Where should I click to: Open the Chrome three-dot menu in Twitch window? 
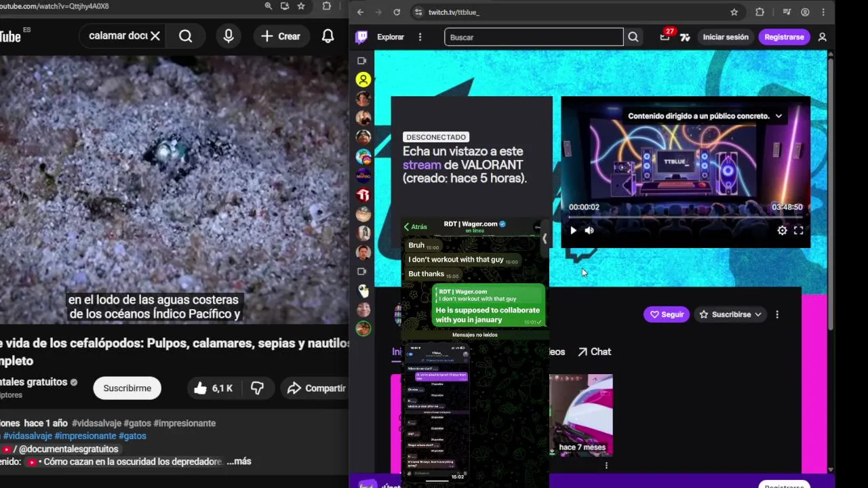pyautogui.click(x=823, y=12)
